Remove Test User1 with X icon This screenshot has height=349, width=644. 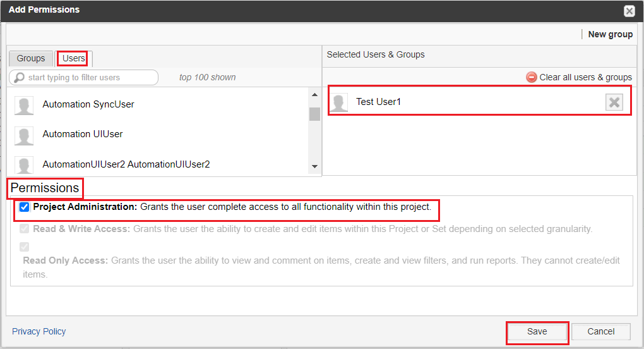tap(614, 102)
